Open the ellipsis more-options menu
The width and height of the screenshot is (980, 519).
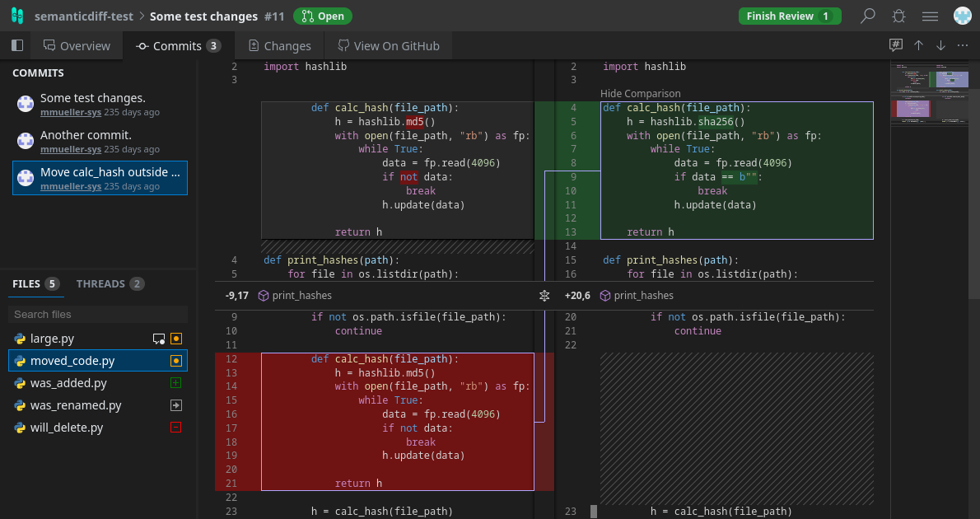click(962, 45)
